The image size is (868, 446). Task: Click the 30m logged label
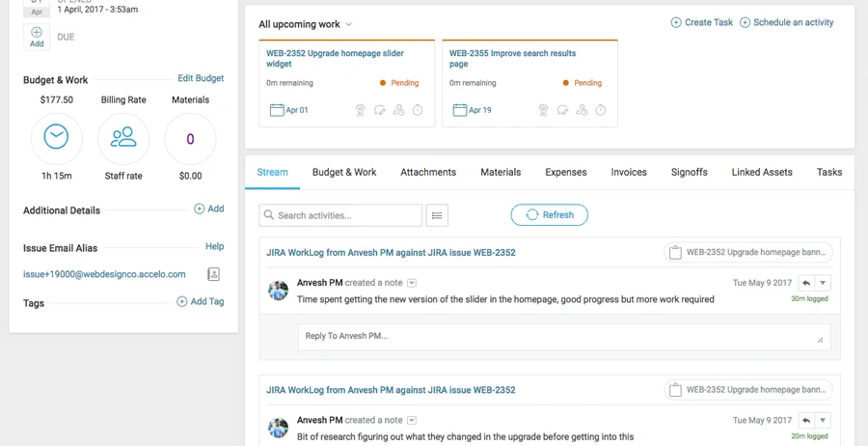[809, 298]
